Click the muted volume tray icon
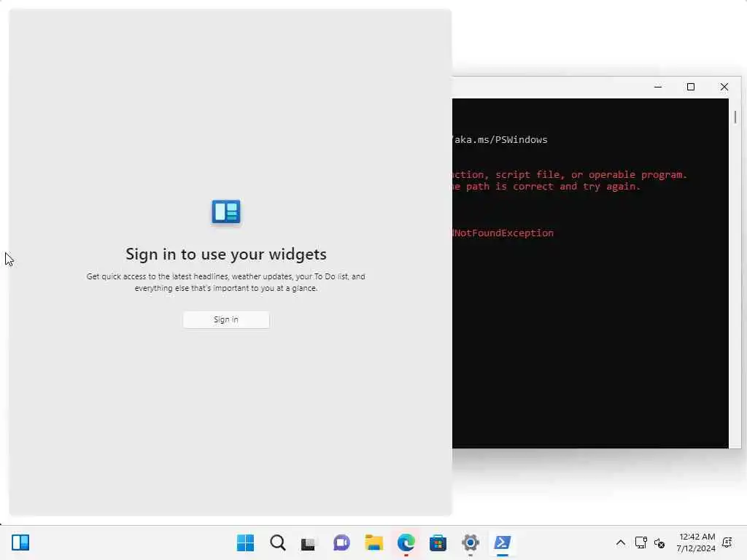Screen dimensions: 747x560 (x=659, y=542)
